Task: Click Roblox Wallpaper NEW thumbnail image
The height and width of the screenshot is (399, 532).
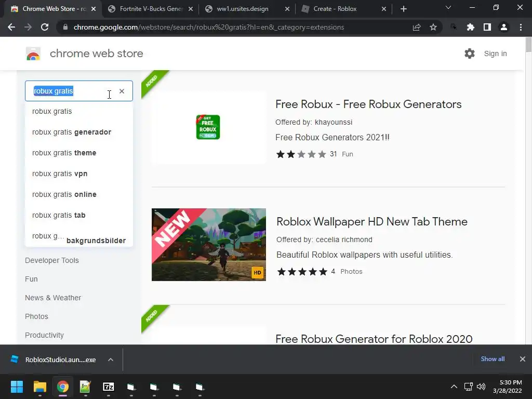Action: [209, 245]
